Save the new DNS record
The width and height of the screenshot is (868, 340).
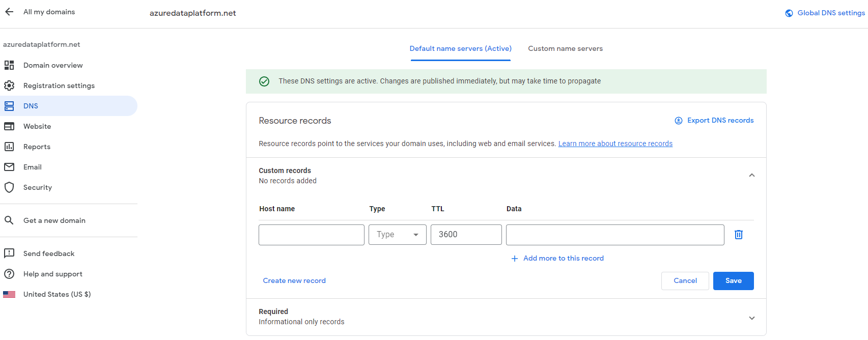tap(733, 281)
